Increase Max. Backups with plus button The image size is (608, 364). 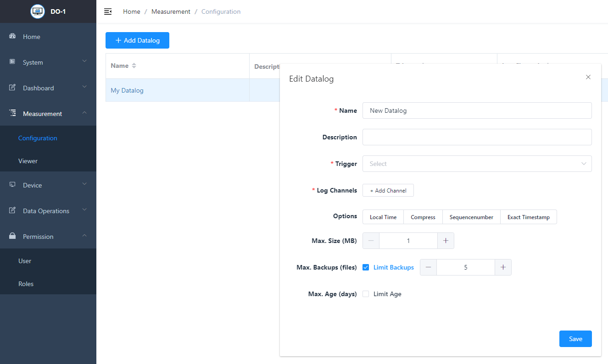503,267
